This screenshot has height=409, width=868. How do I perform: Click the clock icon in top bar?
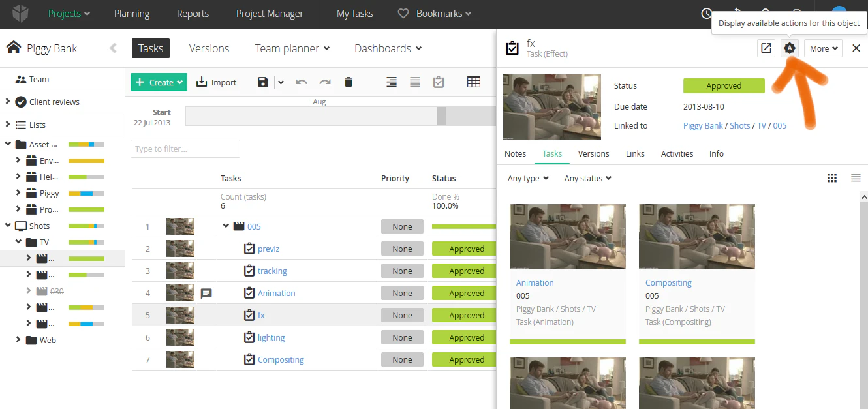707,14
